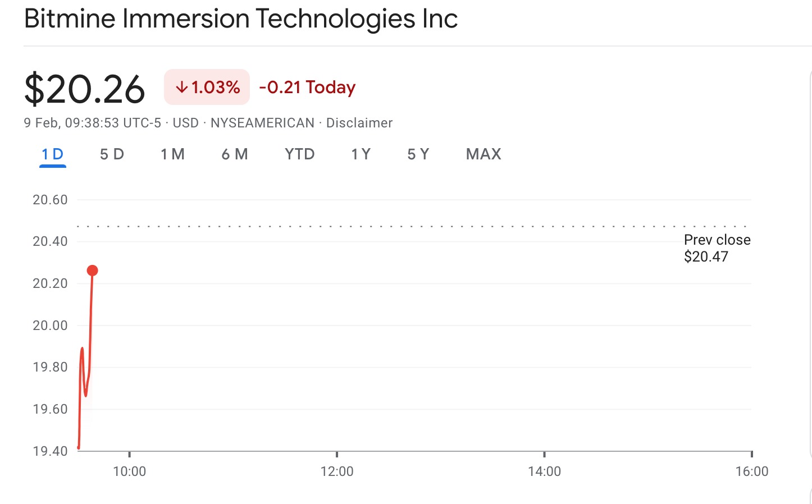Click the Bitmine Immersion Technologies Inc title
812x504 pixels.
(x=241, y=19)
